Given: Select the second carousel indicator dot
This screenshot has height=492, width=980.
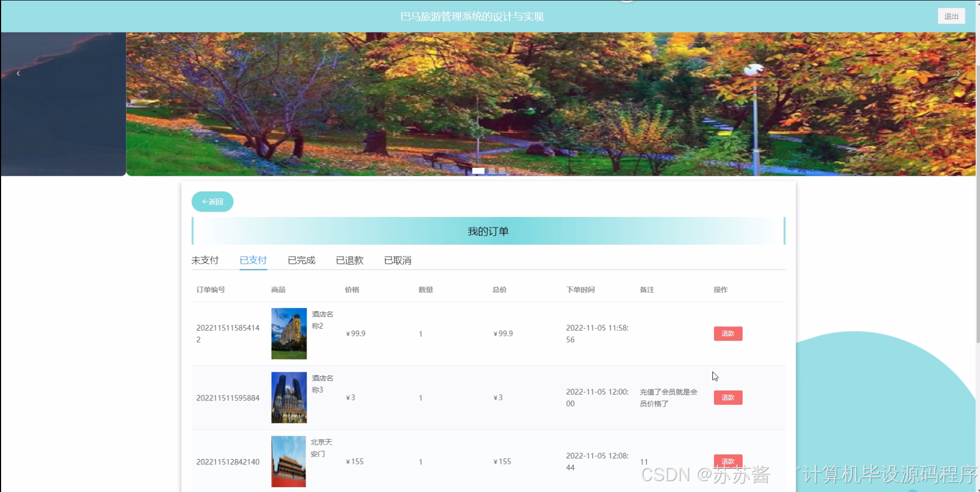Looking at the screenshot, I should click(491, 170).
